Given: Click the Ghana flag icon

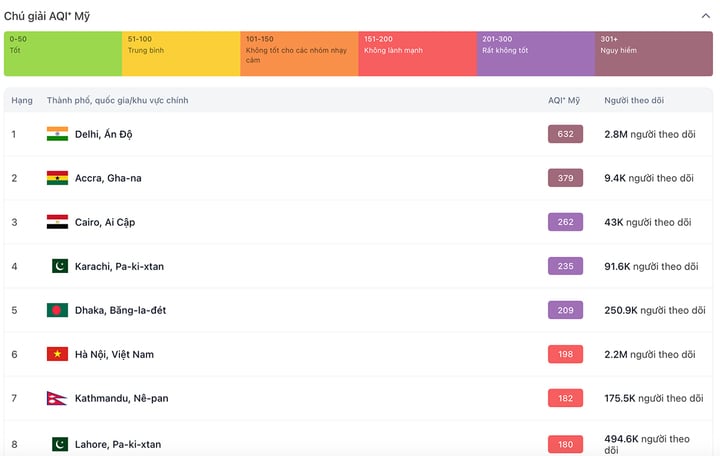Looking at the screenshot, I should tap(57, 178).
